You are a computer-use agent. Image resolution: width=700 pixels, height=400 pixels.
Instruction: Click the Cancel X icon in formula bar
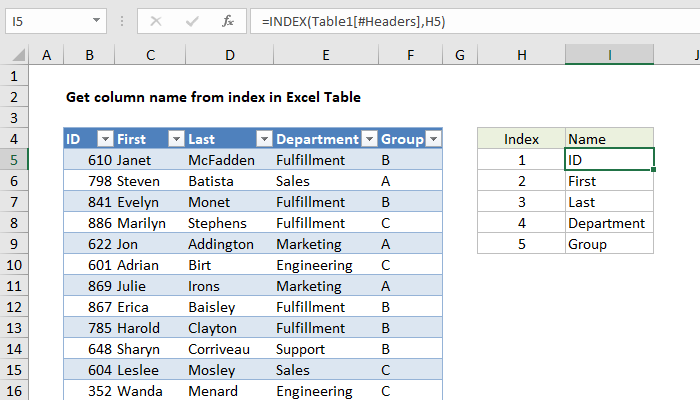156,20
